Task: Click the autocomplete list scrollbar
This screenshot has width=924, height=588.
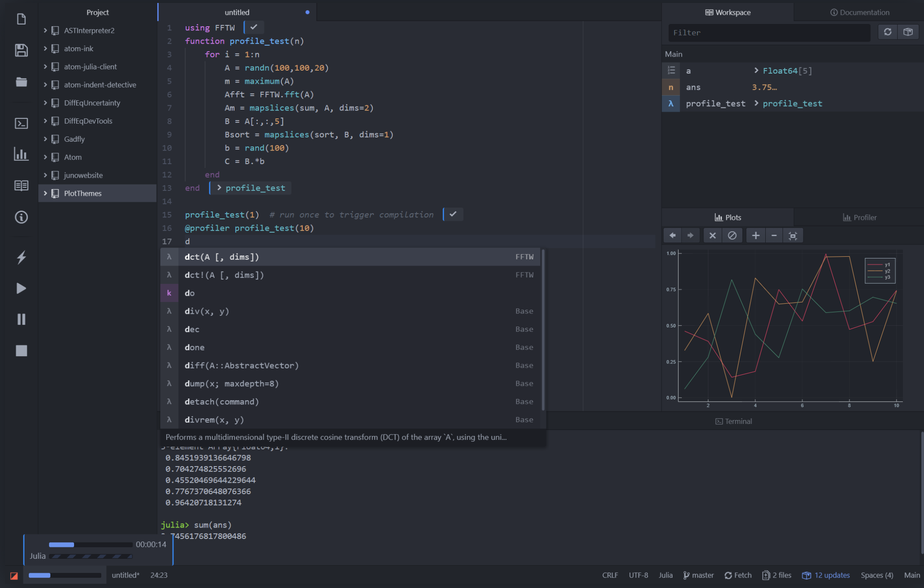Action: click(543, 330)
